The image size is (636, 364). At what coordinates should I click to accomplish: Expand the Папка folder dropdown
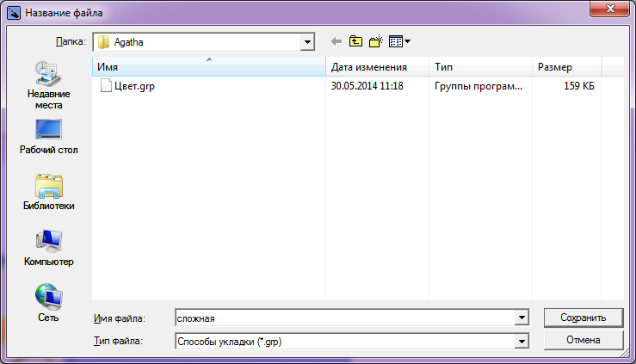point(307,42)
